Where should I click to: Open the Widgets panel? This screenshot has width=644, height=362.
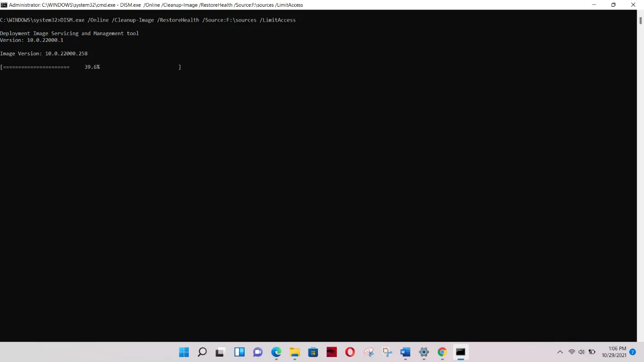point(239,352)
